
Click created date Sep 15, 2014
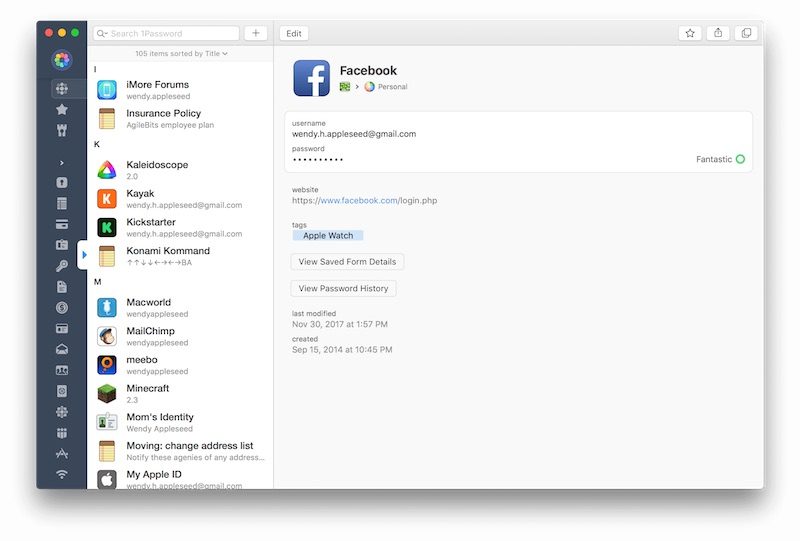click(x=342, y=350)
